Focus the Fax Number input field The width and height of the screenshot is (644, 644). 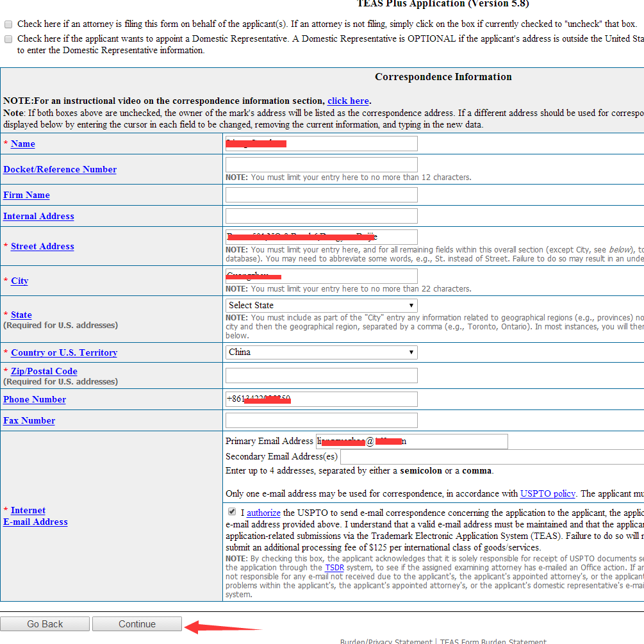pos(321,420)
